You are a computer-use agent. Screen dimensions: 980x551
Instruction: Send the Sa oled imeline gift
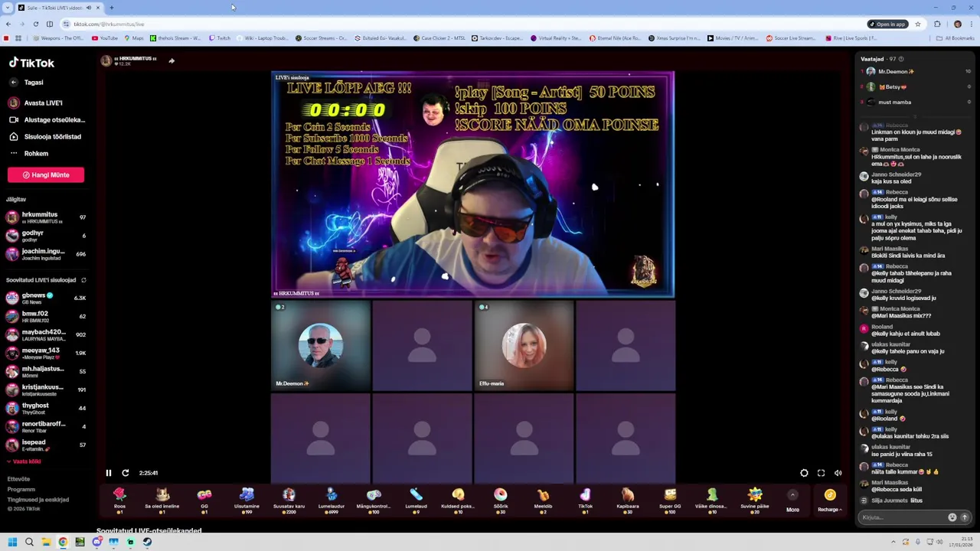tap(162, 500)
